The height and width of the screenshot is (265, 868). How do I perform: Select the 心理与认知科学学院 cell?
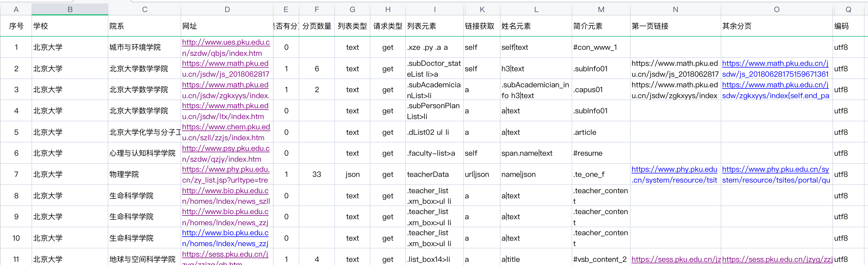[144, 153]
